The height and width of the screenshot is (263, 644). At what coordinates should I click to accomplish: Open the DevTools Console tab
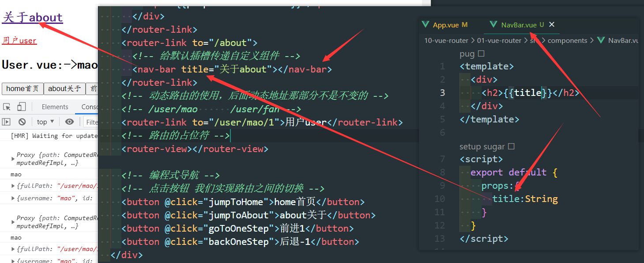pyautogui.click(x=89, y=107)
